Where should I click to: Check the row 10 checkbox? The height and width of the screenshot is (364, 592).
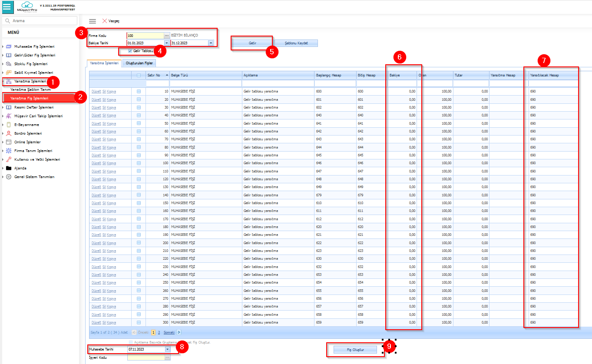click(139, 91)
